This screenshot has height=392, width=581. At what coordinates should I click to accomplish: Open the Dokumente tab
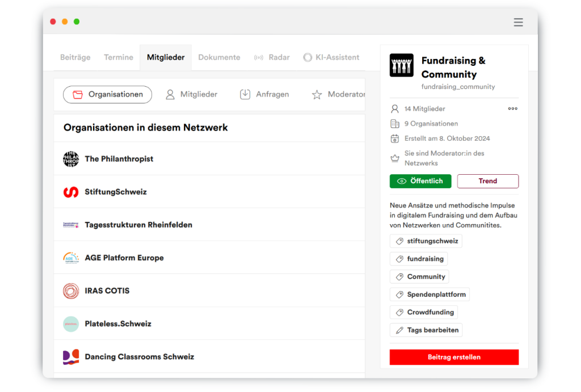tap(219, 57)
